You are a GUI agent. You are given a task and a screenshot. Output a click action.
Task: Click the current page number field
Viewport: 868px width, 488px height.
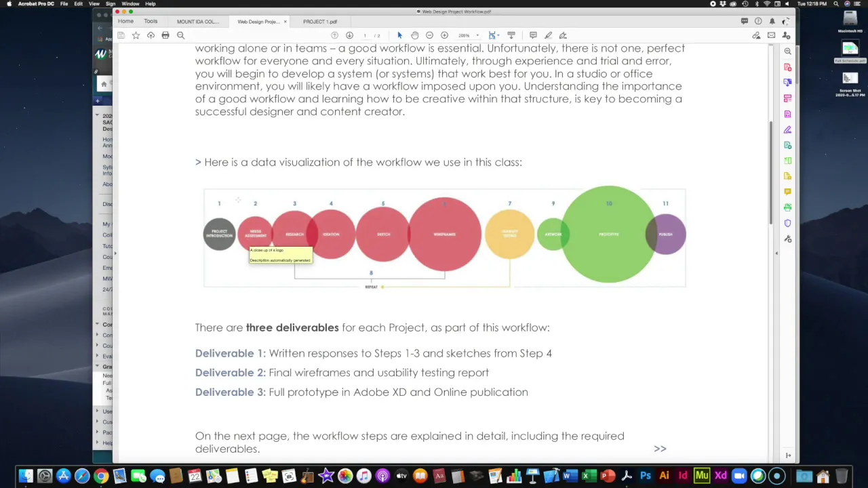[x=365, y=35]
